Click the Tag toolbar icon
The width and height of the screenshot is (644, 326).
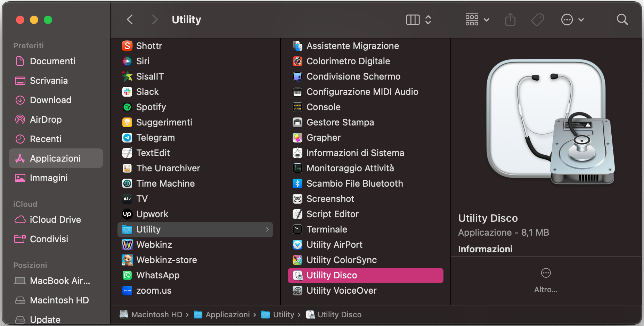point(538,20)
